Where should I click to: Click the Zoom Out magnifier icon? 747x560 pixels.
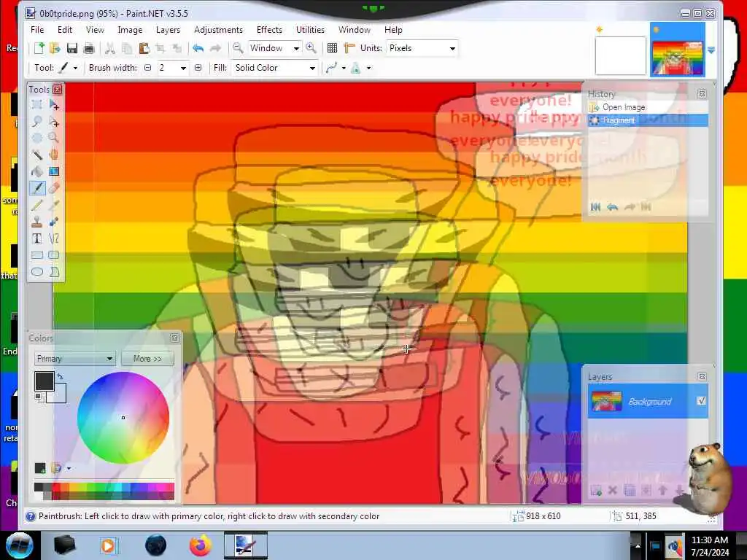tap(238, 48)
